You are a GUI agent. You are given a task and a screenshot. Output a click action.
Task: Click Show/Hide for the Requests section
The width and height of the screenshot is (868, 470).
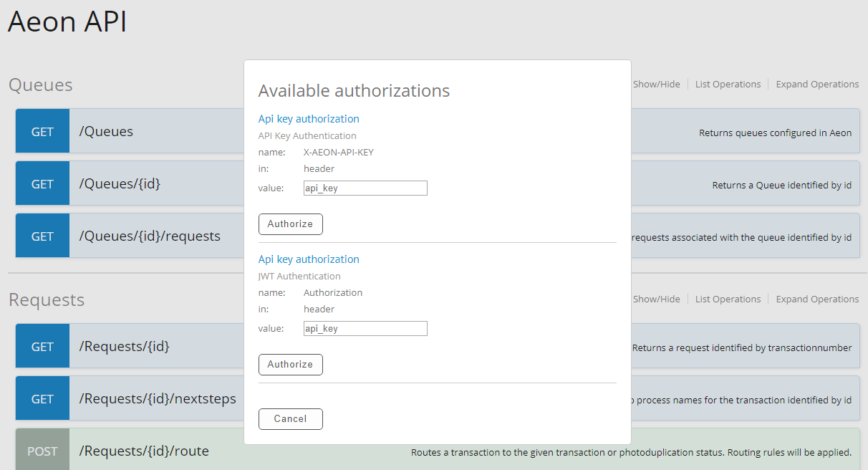pos(656,299)
